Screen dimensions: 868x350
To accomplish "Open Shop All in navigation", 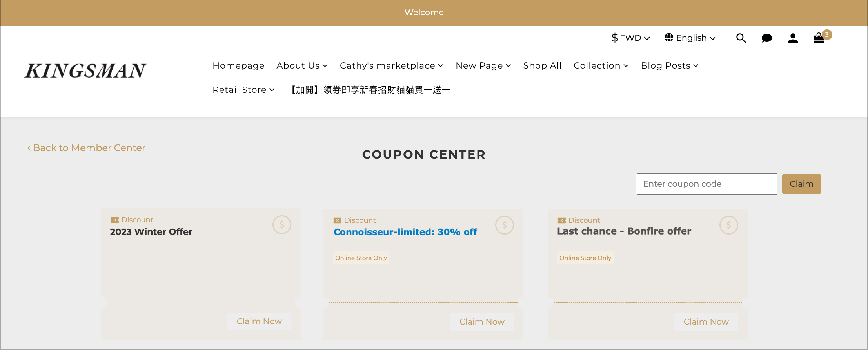I will [x=542, y=65].
